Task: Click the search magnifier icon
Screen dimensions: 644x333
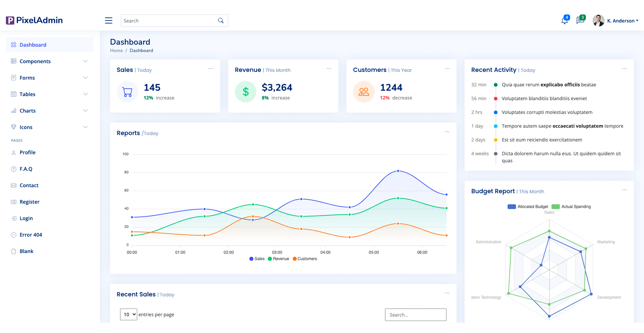Action: 220,21
